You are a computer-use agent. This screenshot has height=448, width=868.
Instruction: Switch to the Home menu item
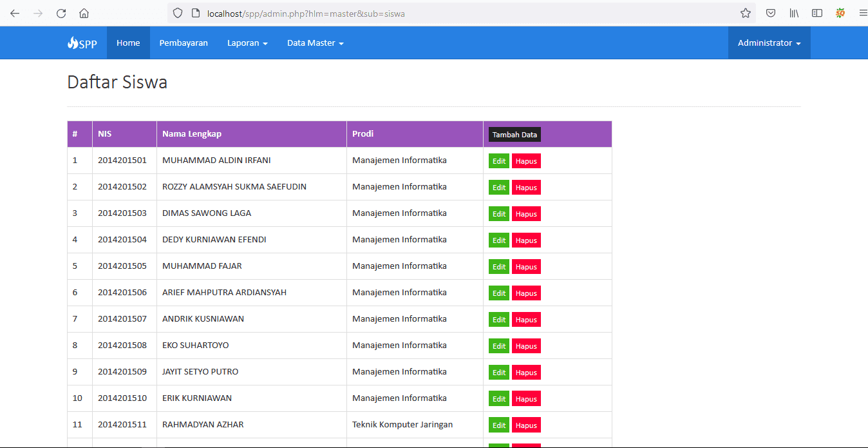pyautogui.click(x=127, y=43)
